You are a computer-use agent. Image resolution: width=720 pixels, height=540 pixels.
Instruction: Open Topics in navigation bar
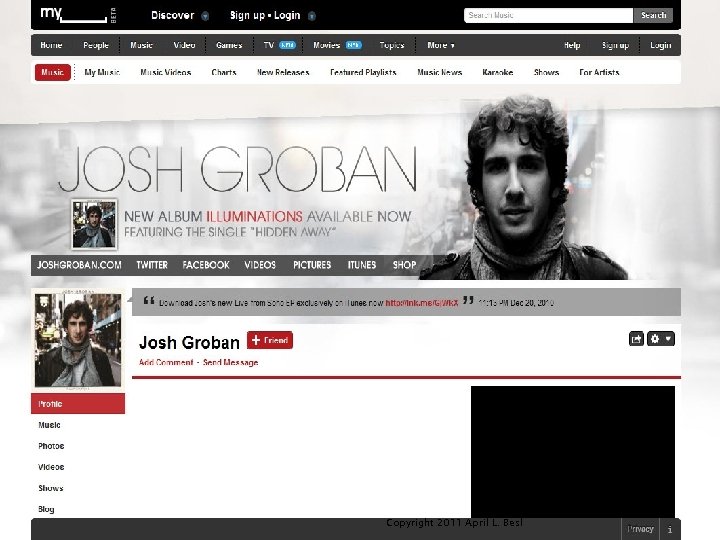(392, 45)
